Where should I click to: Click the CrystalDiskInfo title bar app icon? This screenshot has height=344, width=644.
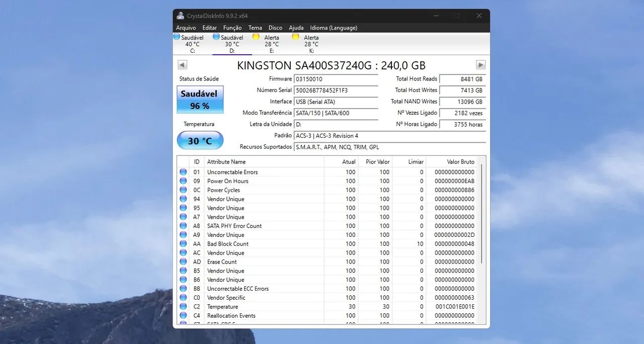pyautogui.click(x=180, y=16)
